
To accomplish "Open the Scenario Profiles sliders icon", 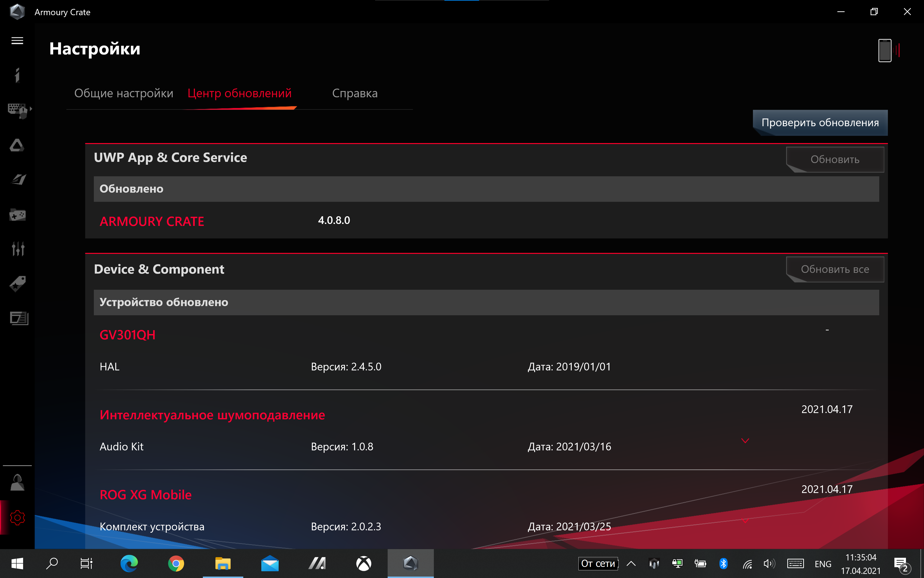I will pyautogui.click(x=18, y=249).
